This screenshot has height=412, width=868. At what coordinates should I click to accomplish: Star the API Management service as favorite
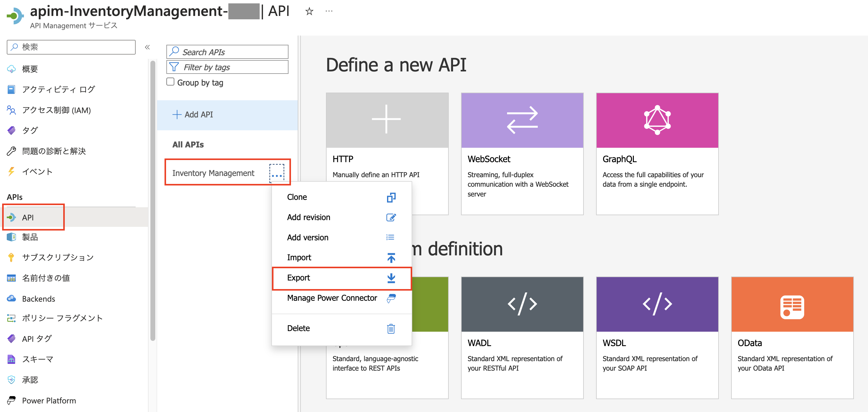(x=309, y=11)
